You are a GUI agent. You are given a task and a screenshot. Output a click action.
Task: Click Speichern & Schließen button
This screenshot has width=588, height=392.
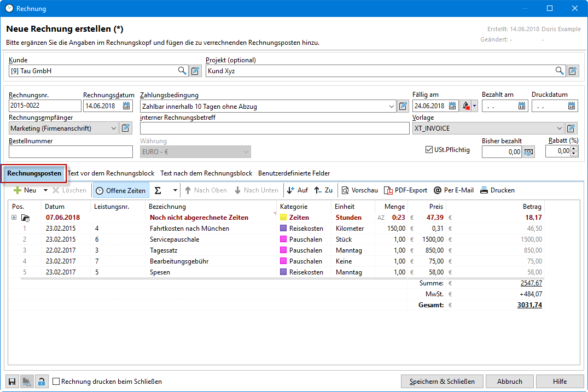442,382
